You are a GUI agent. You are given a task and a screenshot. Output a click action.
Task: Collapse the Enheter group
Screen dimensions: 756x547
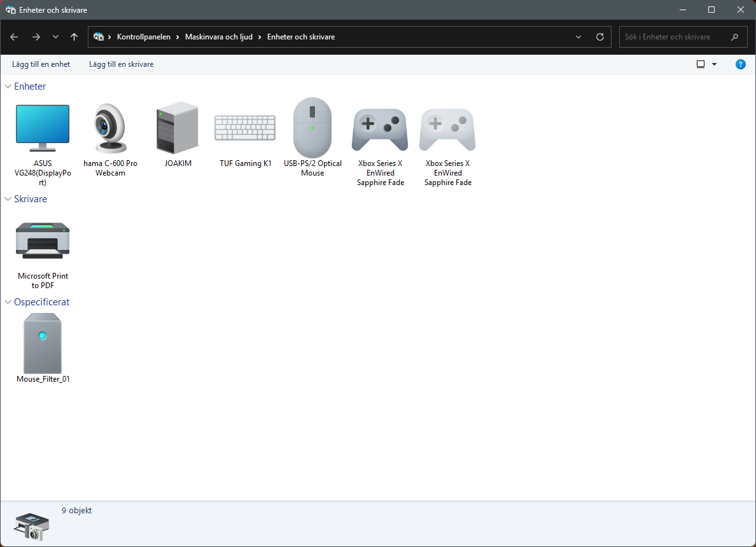(x=8, y=87)
